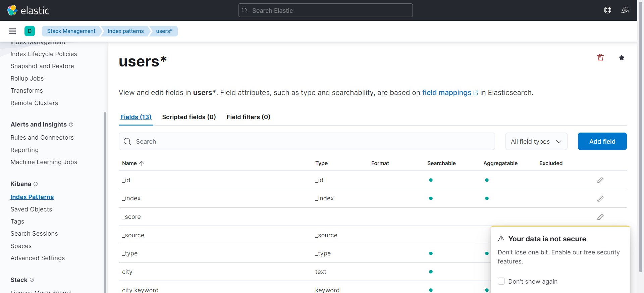
Task: Open the D space avatar
Action: pyautogui.click(x=30, y=31)
